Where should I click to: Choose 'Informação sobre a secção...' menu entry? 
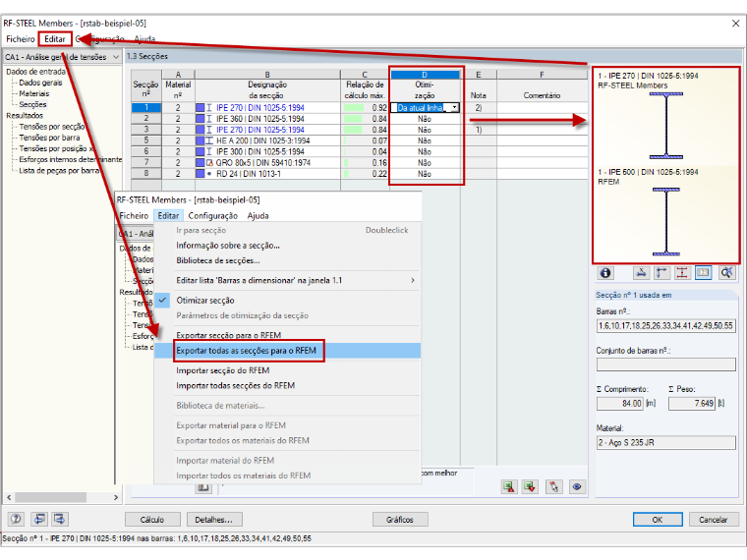[228, 246]
